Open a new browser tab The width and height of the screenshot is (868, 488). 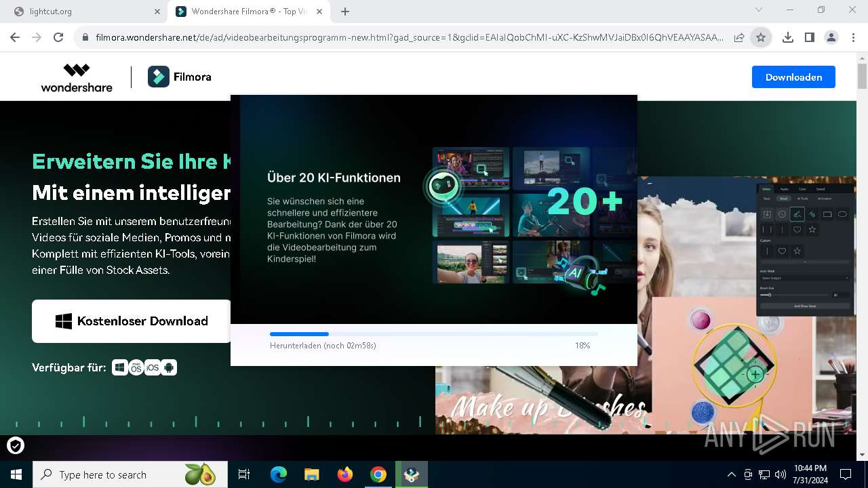tap(345, 12)
